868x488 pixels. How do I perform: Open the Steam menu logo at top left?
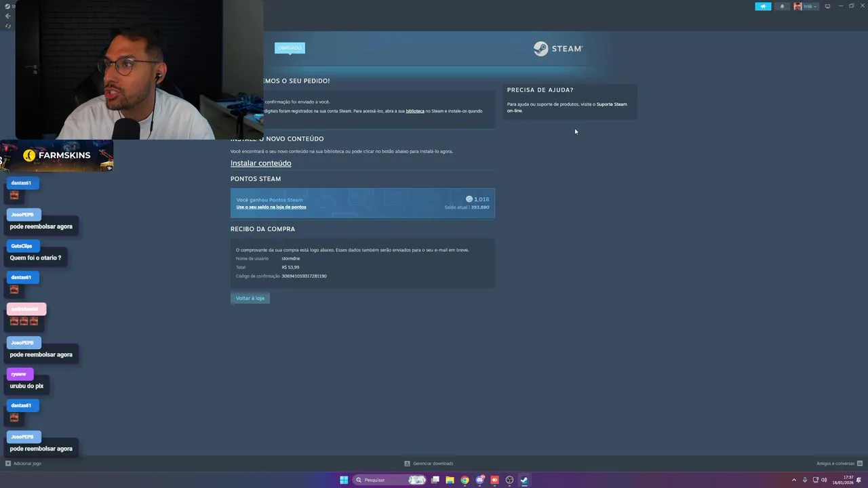pos(7,6)
